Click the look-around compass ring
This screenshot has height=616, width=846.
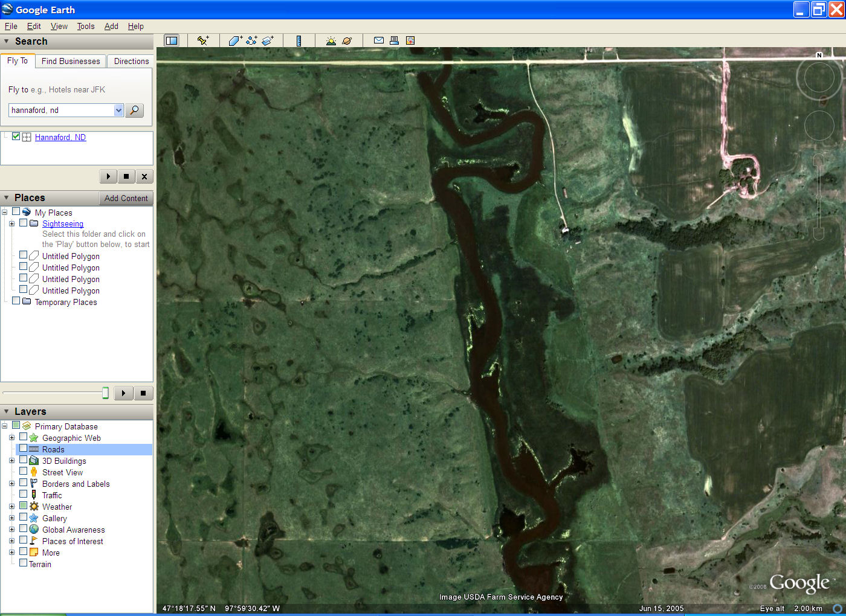coord(819,77)
